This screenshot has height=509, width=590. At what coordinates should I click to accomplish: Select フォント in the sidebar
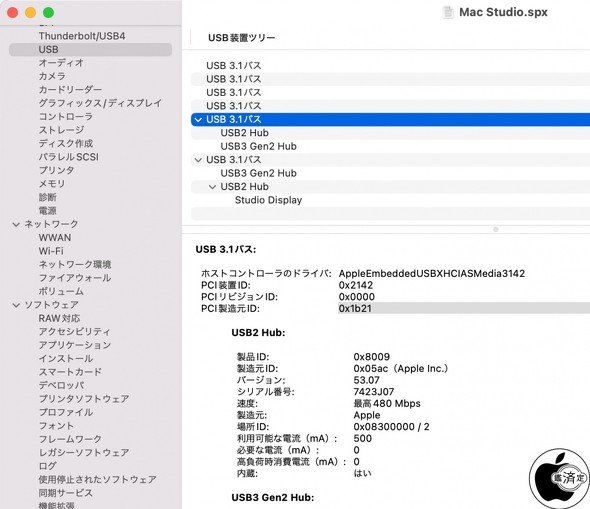[56, 426]
